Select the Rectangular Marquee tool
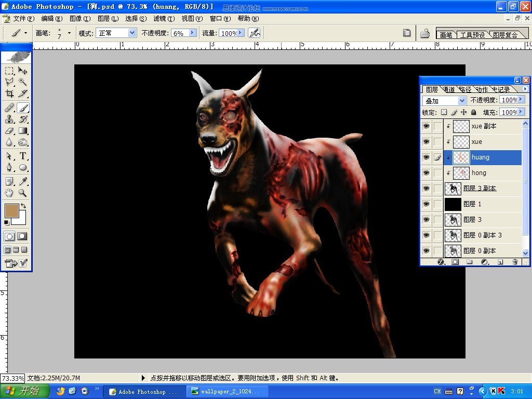Screen dimensions: 532x399 (x=9, y=71)
